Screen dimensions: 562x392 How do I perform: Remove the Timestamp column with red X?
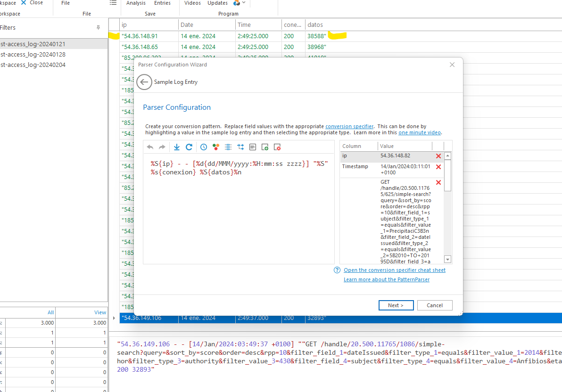[x=438, y=167]
